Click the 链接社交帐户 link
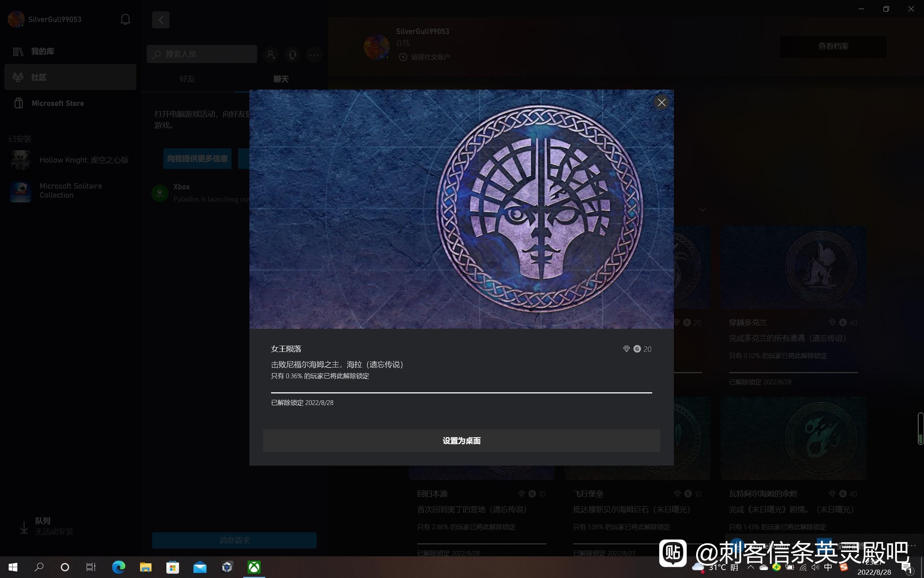This screenshot has height=578, width=924. click(424, 57)
